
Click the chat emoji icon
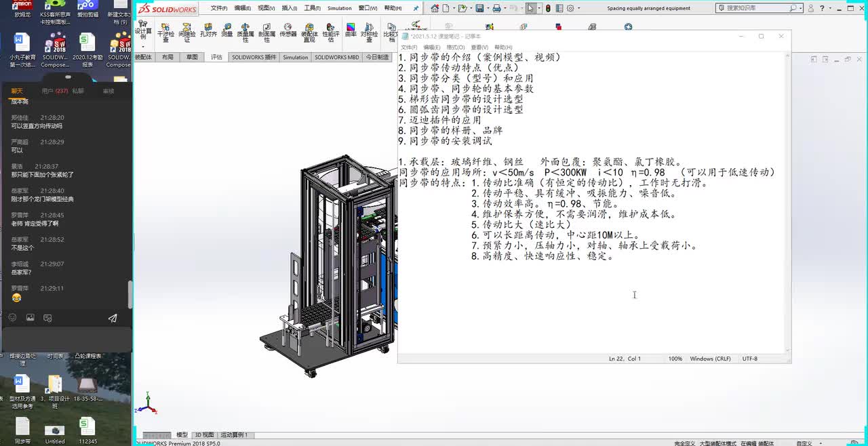click(x=12, y=317)
